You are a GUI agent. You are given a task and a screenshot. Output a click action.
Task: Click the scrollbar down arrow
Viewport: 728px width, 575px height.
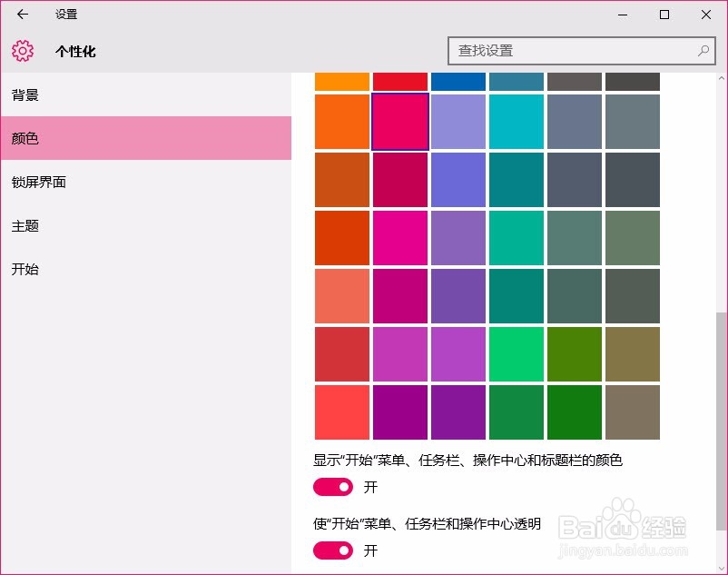coord(721,569)
